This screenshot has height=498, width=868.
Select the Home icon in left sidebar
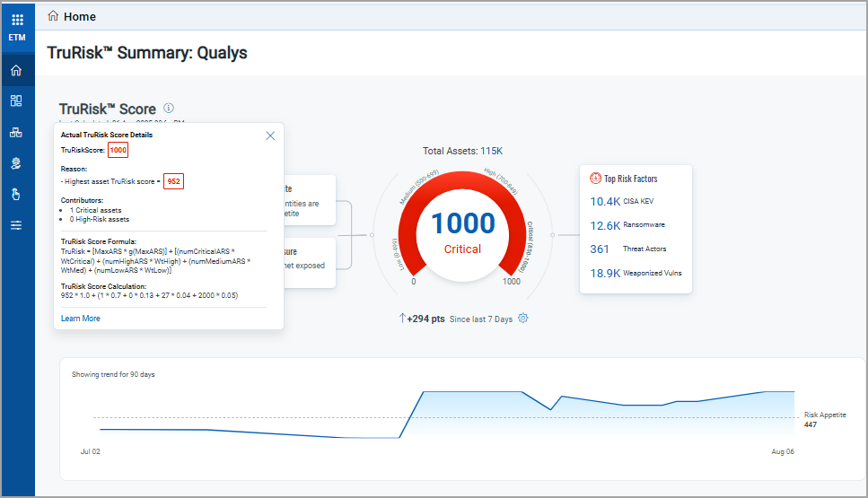16,70
